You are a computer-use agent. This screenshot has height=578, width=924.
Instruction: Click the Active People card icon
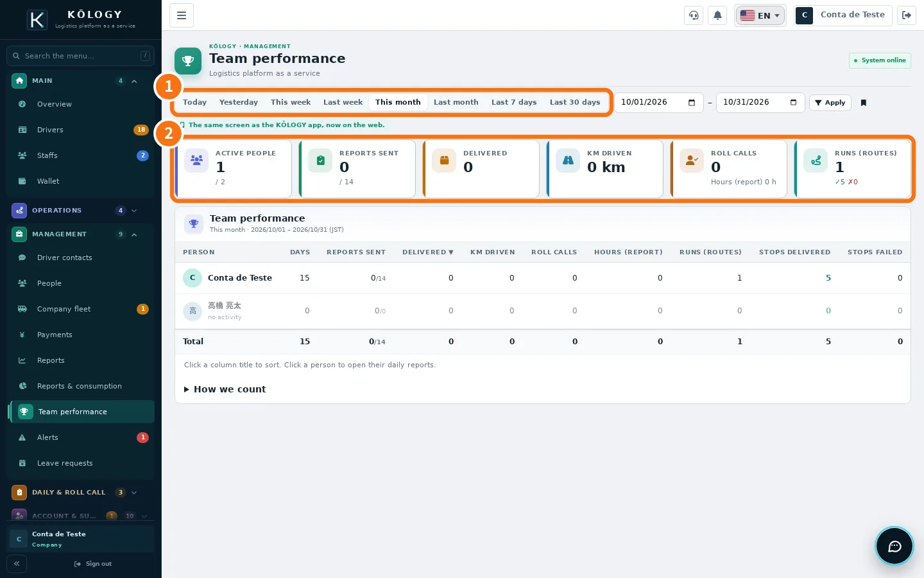196,160
